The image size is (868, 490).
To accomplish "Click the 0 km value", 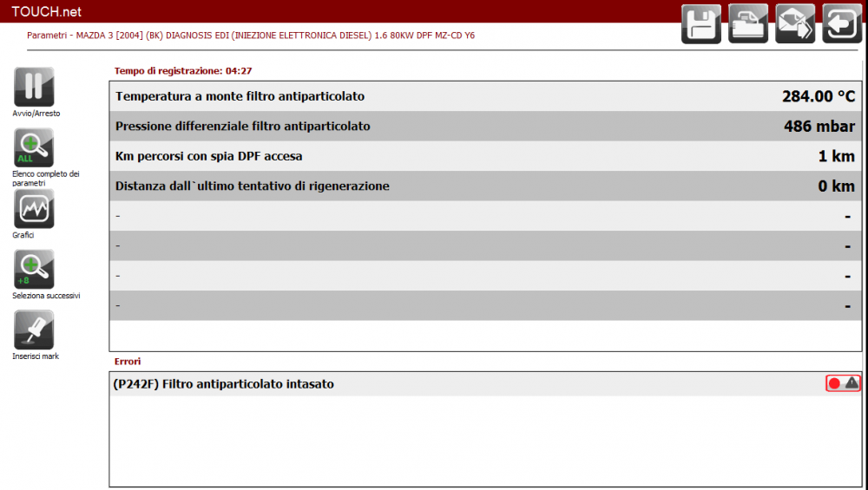I will click(x=837, y=186).
